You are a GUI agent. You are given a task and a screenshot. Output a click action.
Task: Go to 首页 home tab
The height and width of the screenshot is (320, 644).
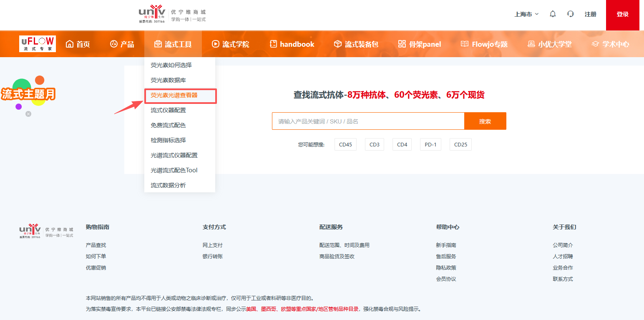point(78,44)
